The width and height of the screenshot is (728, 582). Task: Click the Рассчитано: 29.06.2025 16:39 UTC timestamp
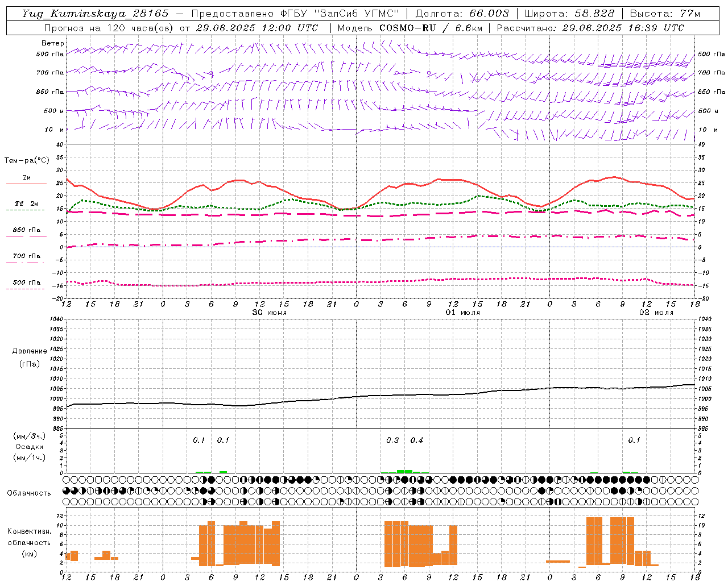590,28
